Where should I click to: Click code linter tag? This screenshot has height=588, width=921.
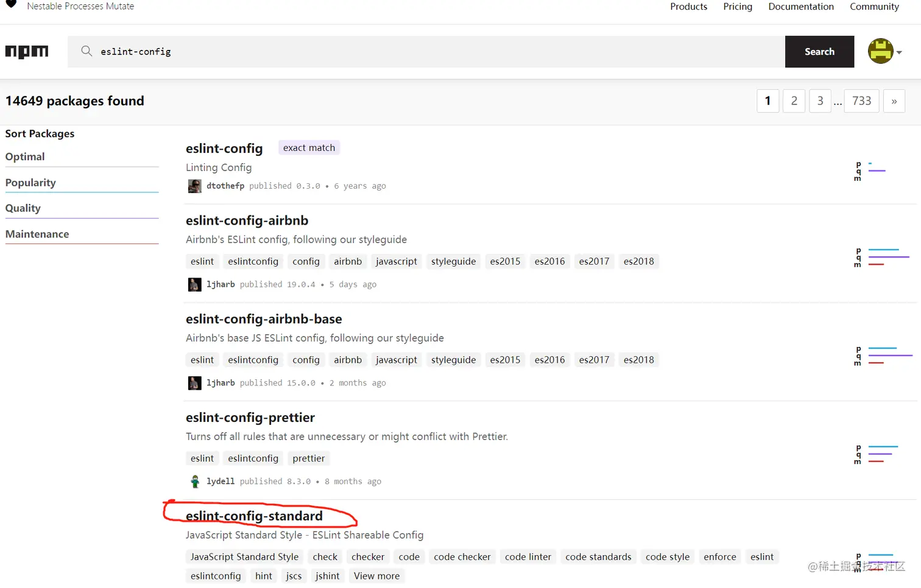[x=528, y=557]
